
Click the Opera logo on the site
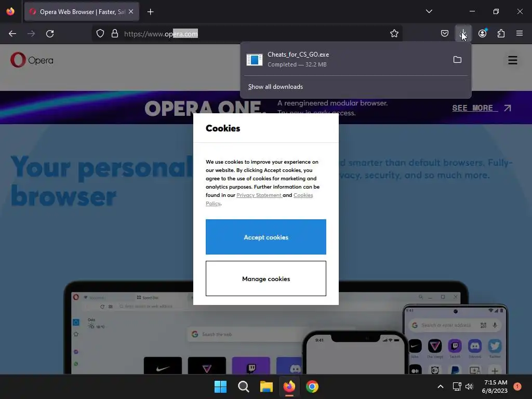tap(32, 60)
